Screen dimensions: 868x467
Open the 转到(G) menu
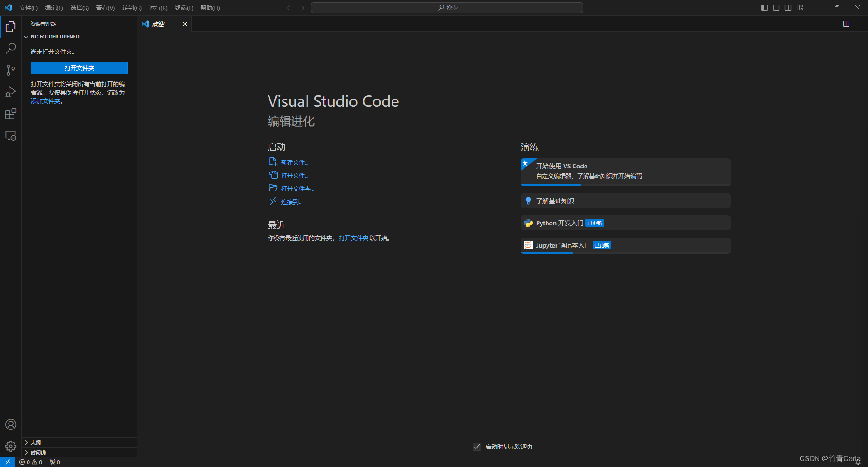132,8
